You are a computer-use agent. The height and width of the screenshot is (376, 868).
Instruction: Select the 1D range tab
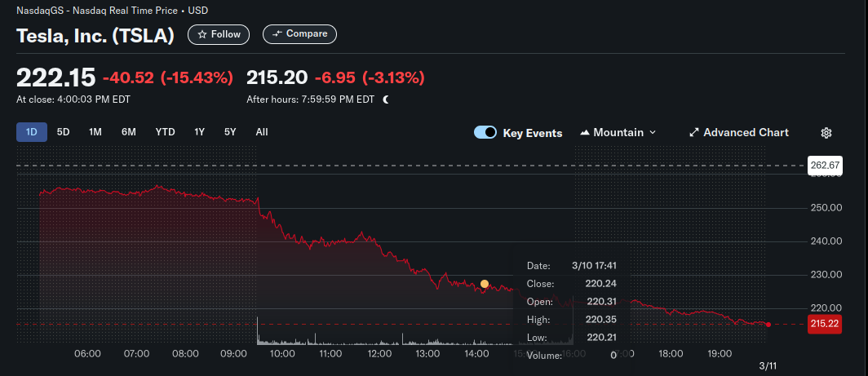click(x=32, y=132)
